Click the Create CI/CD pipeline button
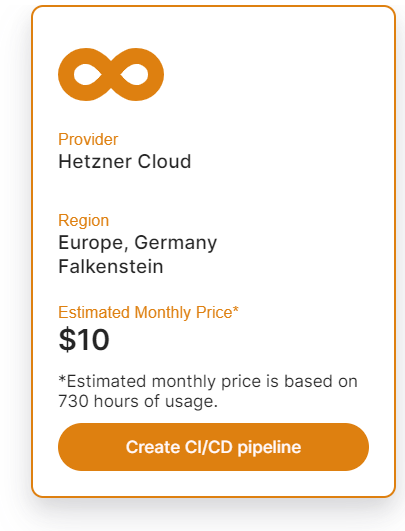 click(213, 447)
